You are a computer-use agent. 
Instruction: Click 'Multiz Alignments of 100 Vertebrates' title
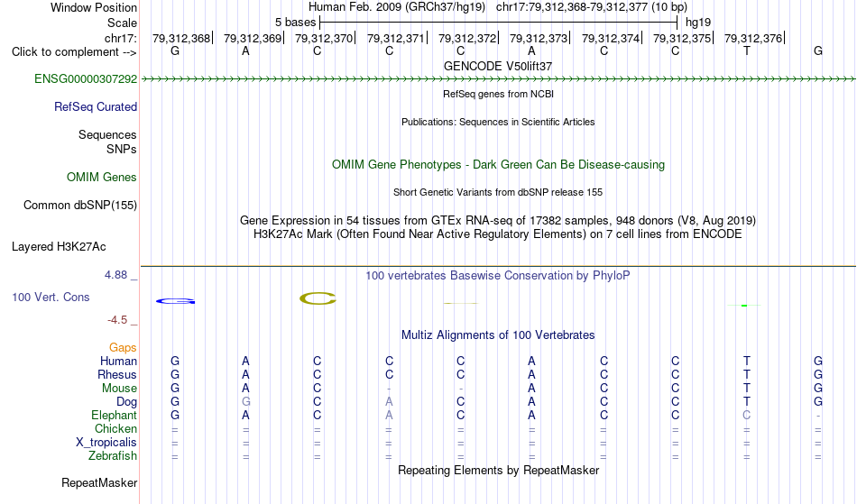point(498,334)
